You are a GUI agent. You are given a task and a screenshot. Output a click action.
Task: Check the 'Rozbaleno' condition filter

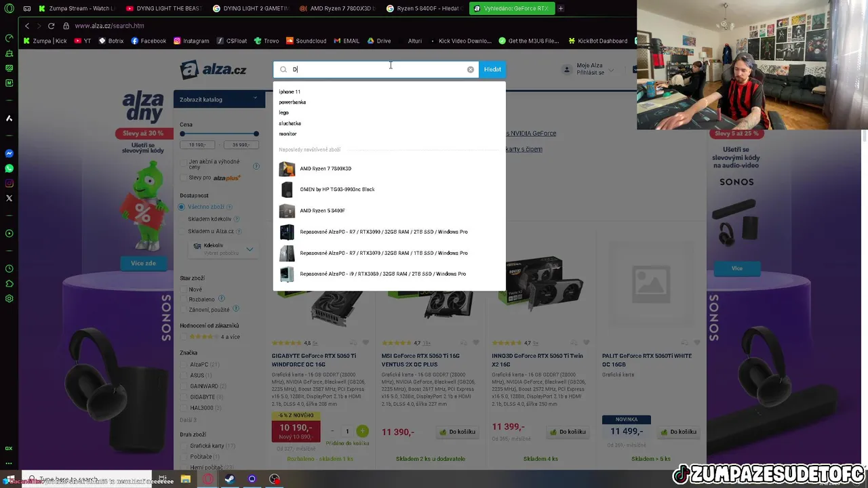coord(184,299)
